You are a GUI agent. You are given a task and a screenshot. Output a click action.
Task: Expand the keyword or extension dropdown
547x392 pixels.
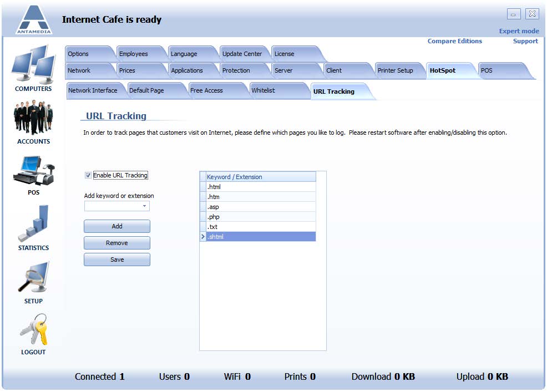[x=144, y=206]
